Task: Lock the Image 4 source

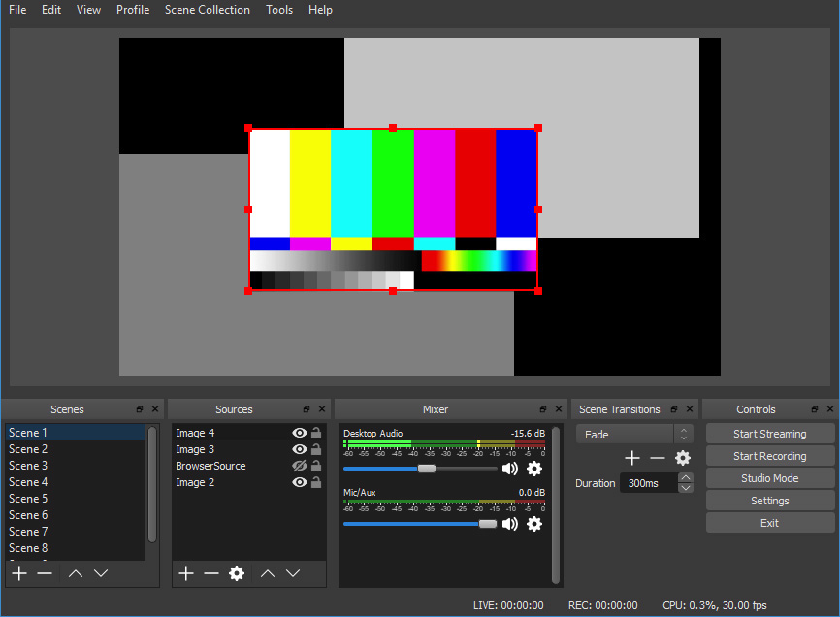Action: [316, 433]
